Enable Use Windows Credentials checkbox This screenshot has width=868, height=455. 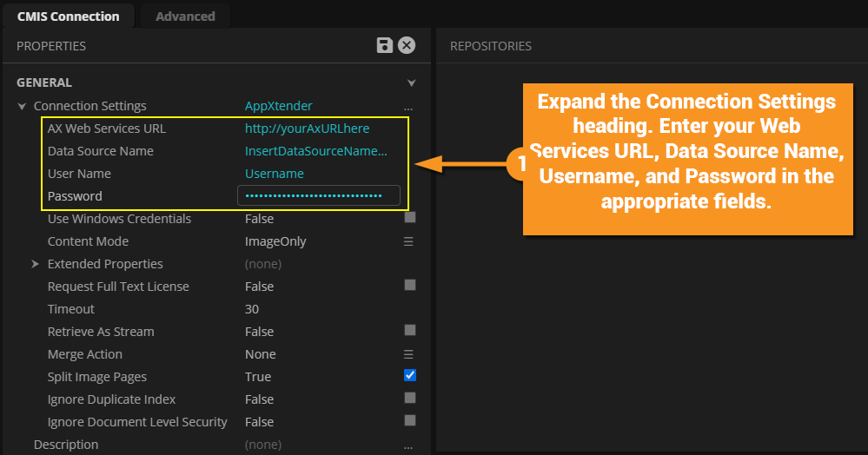(410, 218)
